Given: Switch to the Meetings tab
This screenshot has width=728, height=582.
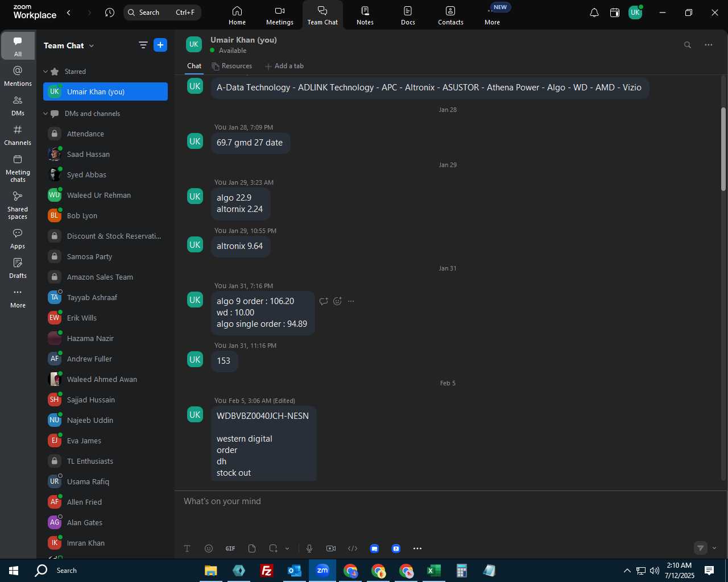Looking at the screenshot, I should (280, 15).
